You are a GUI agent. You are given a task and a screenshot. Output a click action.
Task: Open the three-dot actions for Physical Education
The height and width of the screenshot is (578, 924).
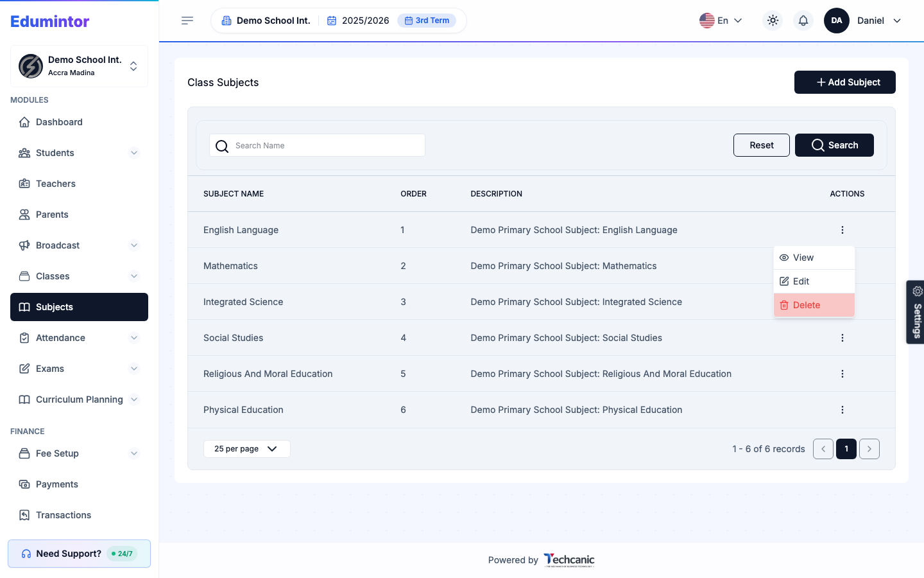(843, 410)
